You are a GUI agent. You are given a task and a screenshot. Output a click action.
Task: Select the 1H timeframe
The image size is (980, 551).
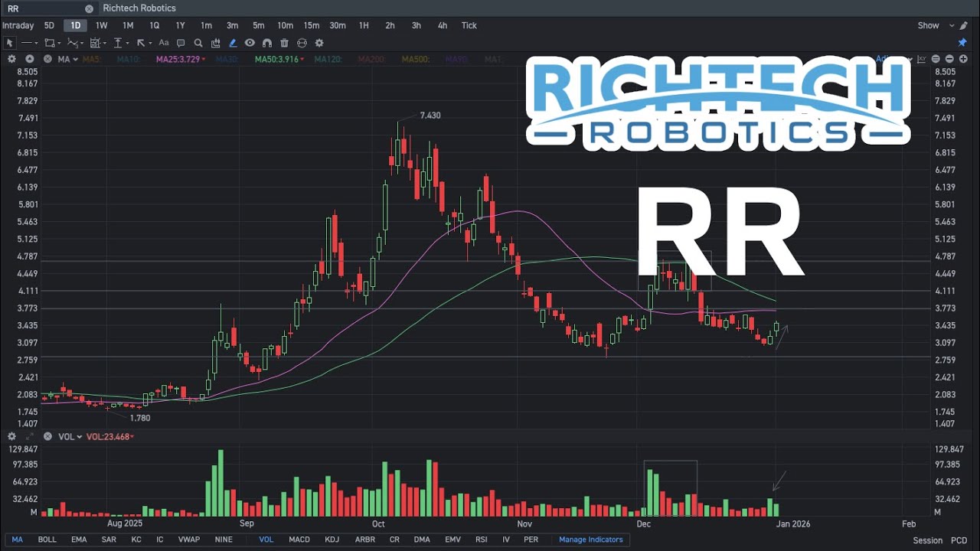click(364, 25)
